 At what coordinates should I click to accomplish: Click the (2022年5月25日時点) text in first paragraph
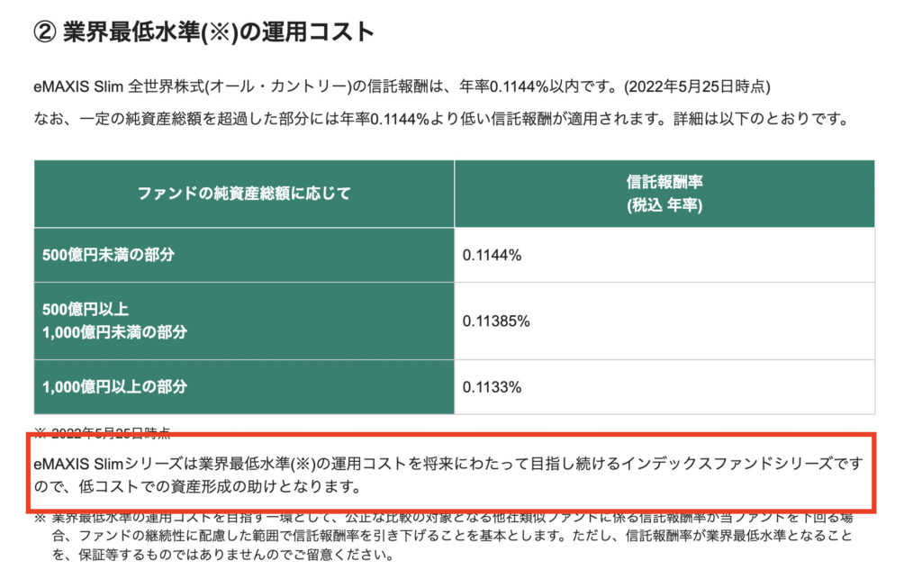click(x=697, y=86)
